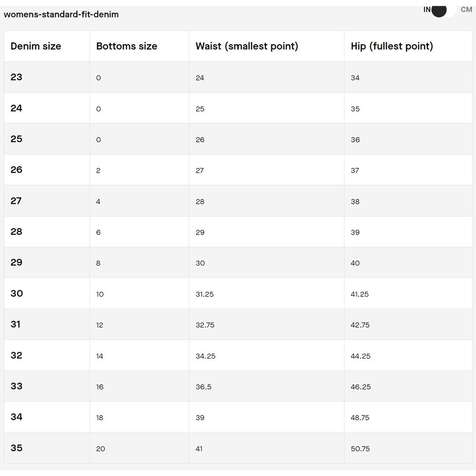
Task: Click the Bottoms size column header
Action: pyautogui.click(x=127, y=46)
